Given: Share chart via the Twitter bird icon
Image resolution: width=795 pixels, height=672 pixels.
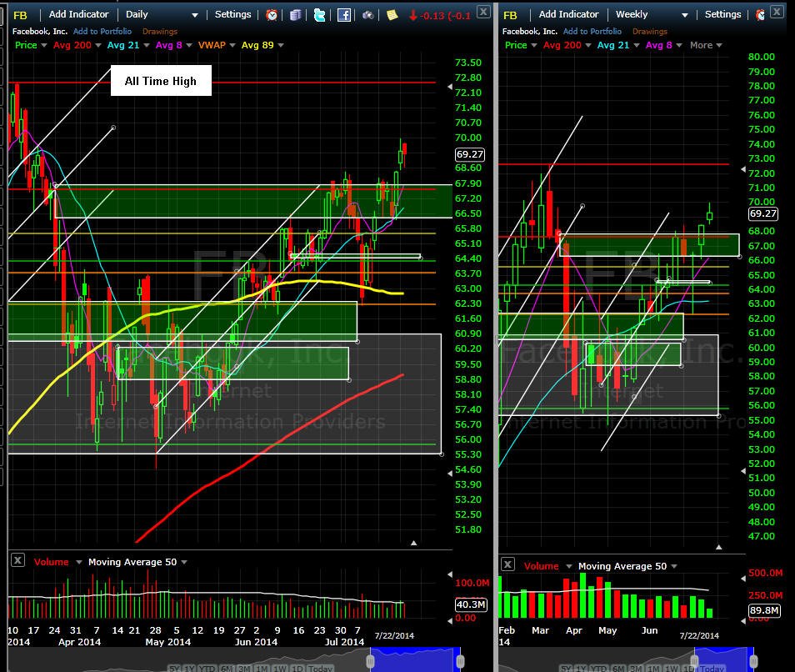Looking at the screenshot, I should pos(319,15).
